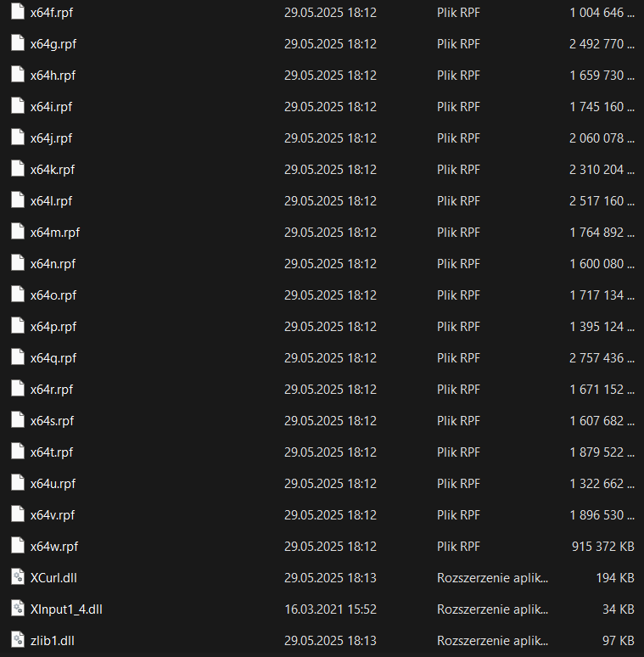Click the 915 372 KB size value

pos(603,546)
